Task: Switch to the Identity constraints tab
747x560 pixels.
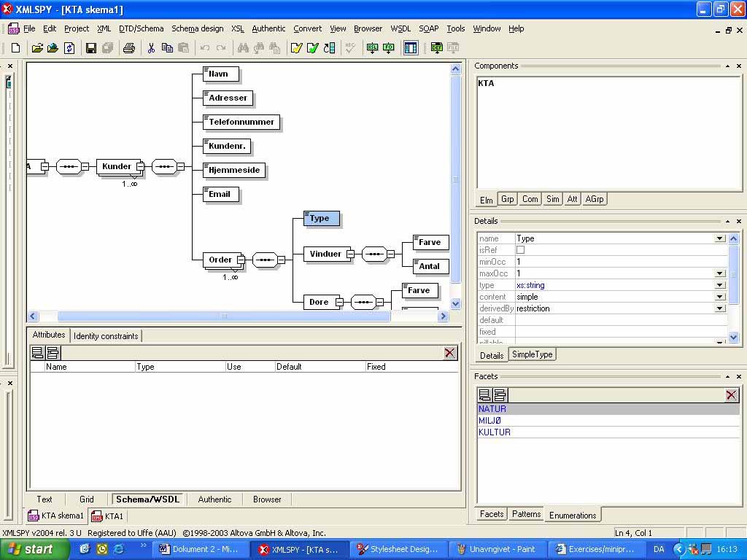Action: coord(106,336)
